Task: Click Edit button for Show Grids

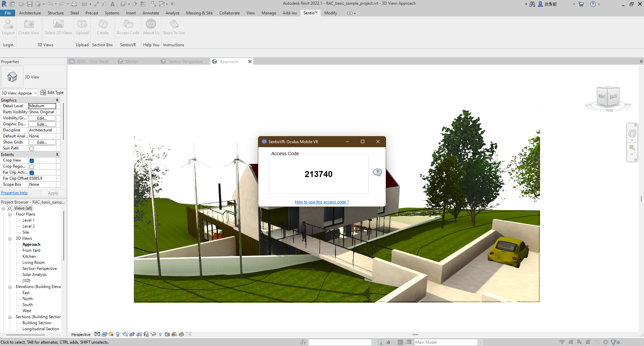Action: tap(42, 142)
